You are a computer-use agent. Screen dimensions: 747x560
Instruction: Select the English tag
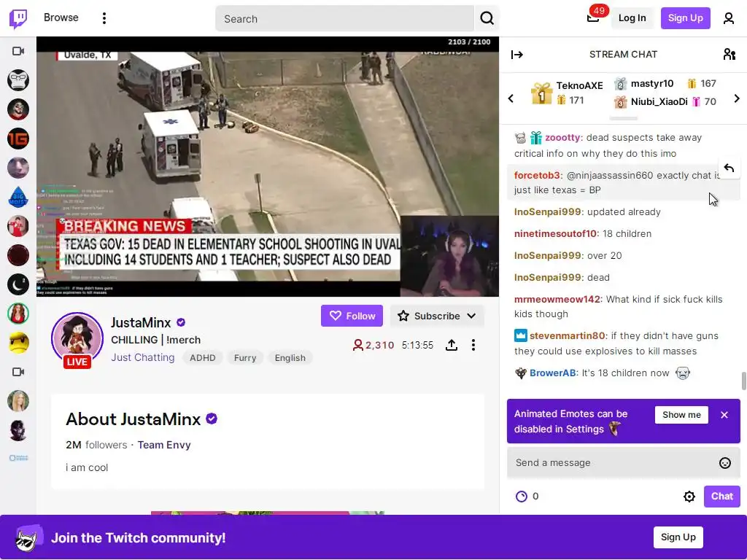point(290,357)
